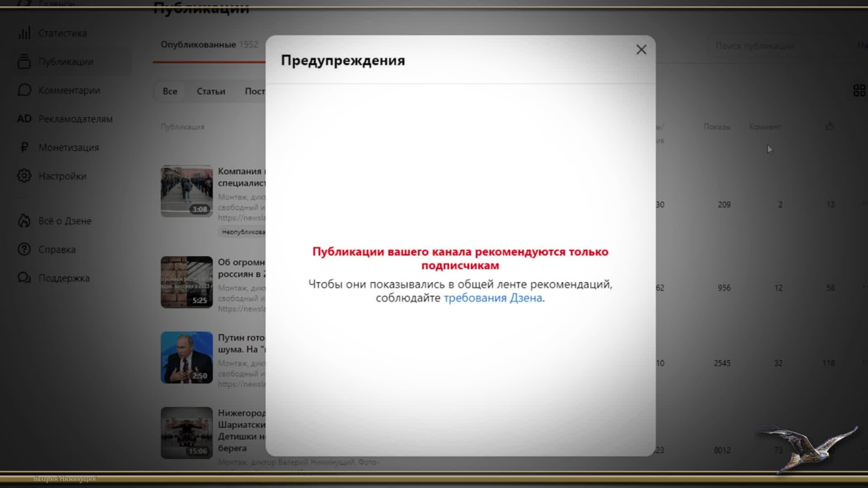Open the Нижегород publication title
This screenshot has height=488, width=868.
242,430
